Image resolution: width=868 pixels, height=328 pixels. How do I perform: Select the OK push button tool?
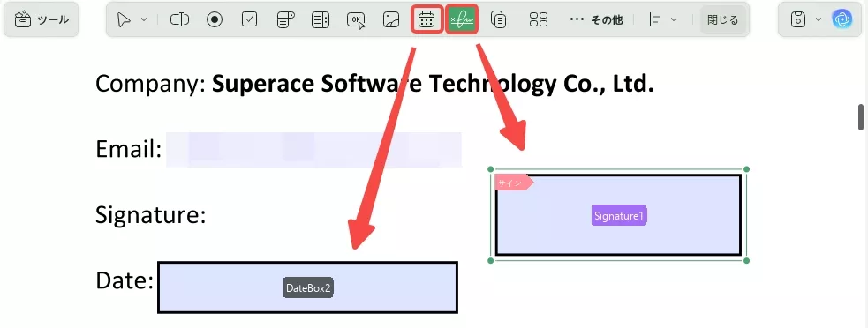(x=356, y=20)
